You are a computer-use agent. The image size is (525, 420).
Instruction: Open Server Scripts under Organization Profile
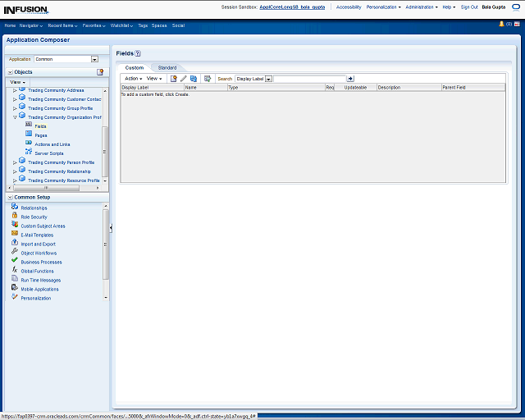click(48, 153)
